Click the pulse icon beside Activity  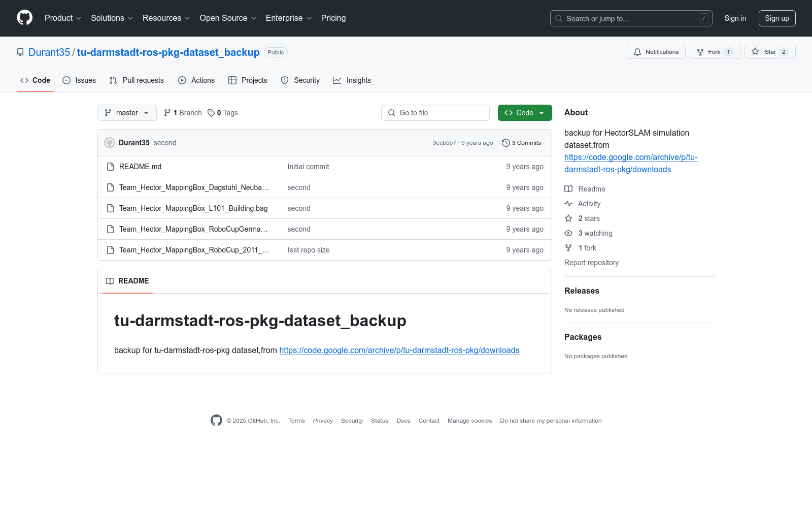click(x=568, y=204)
